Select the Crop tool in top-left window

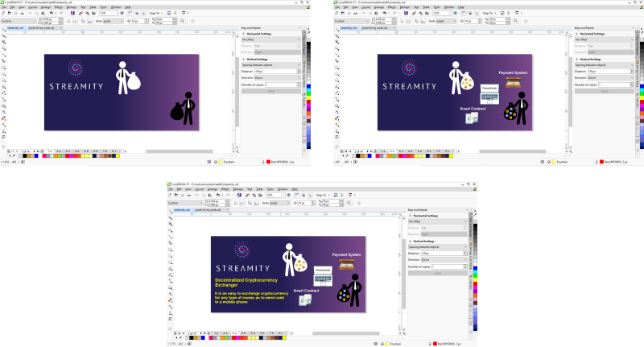(x=4, y=42)
